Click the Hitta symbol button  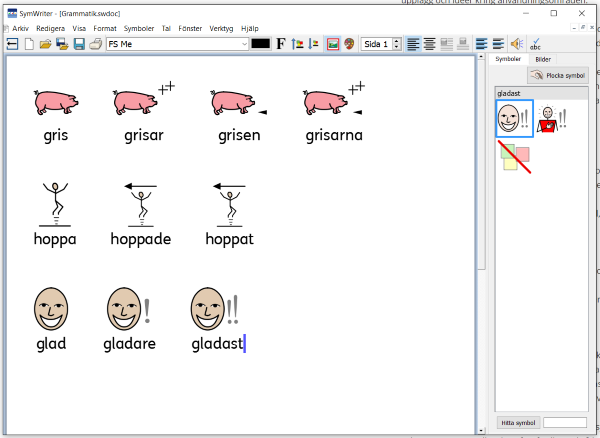(x=518, y=423)
